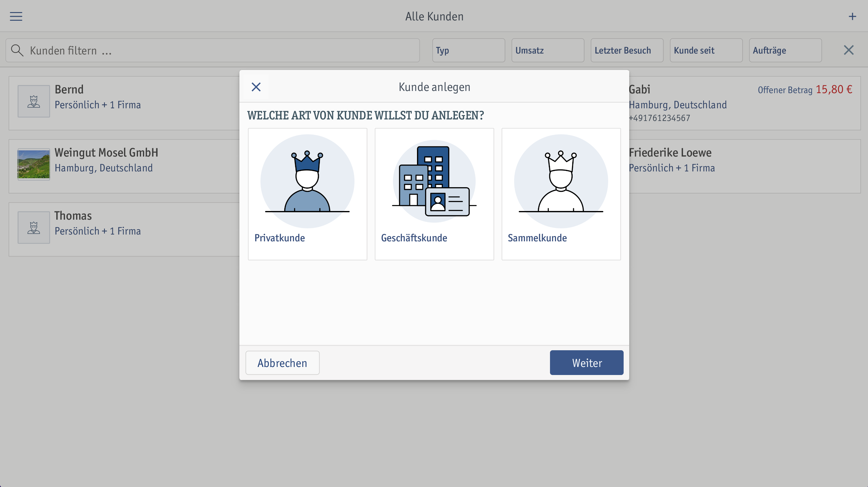Focus the Kunden filtern search field

(x=212, y=50)
